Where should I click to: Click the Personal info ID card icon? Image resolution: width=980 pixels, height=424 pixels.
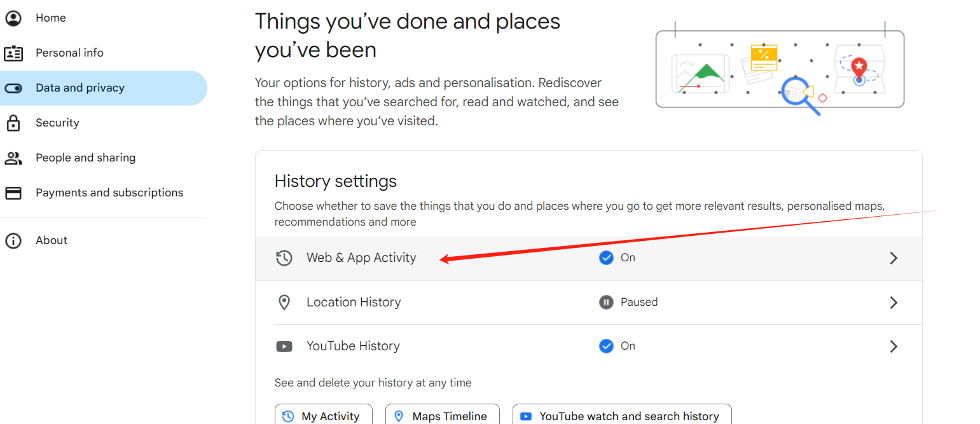[13, 53]
